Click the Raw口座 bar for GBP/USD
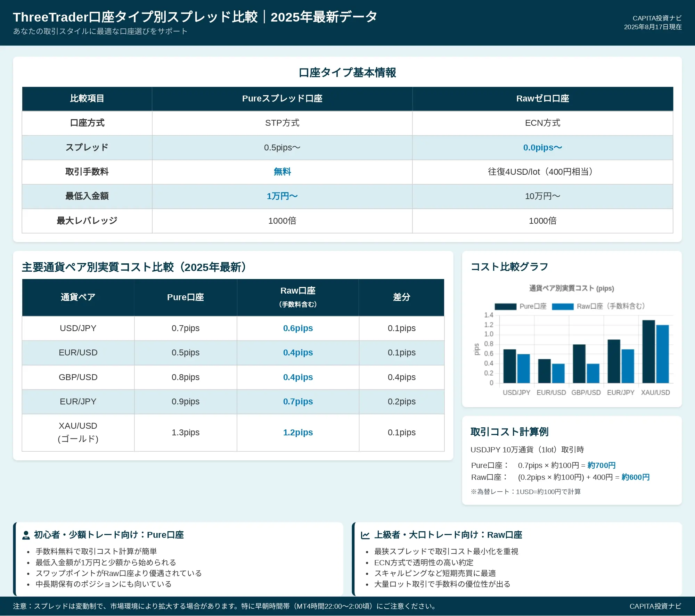This screenshot has width=695, height=616. [x=593, y=373]
